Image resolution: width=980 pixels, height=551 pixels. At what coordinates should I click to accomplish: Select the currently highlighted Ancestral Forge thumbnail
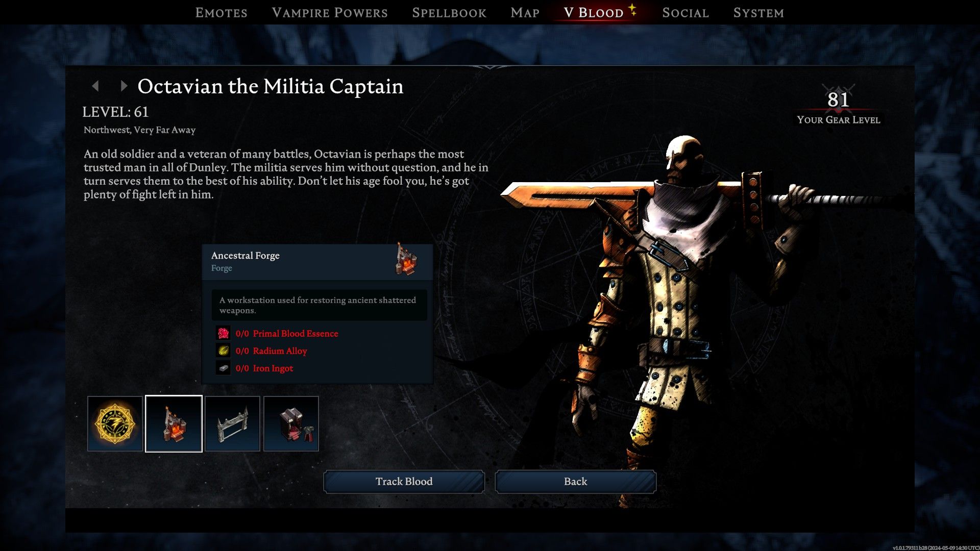(x=173, y=424)
